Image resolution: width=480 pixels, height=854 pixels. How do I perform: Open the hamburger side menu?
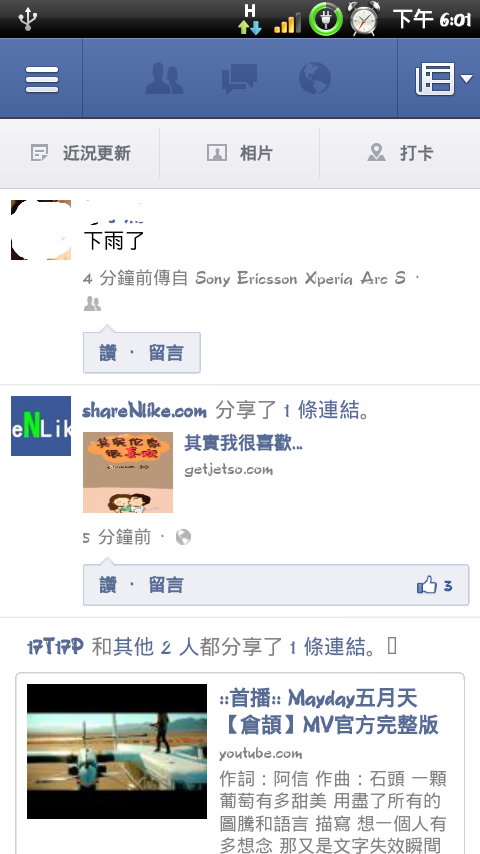pos(41,78)
